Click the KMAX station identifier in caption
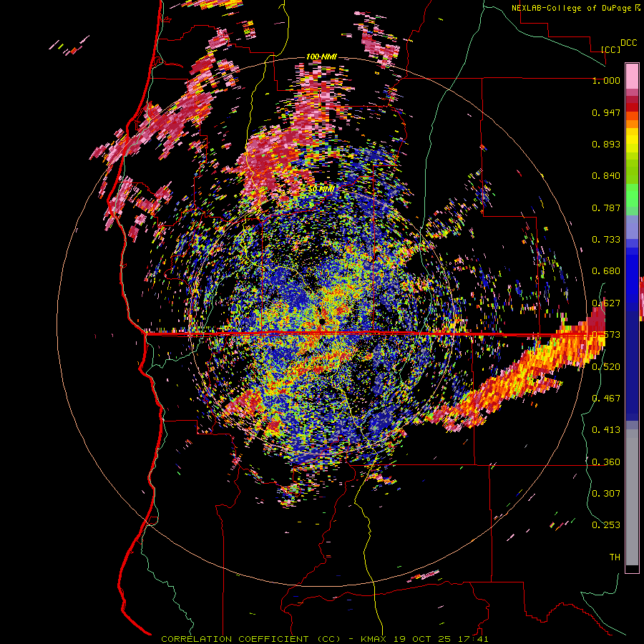This screenshot has width=644, height=644. (x=375, y=639)
